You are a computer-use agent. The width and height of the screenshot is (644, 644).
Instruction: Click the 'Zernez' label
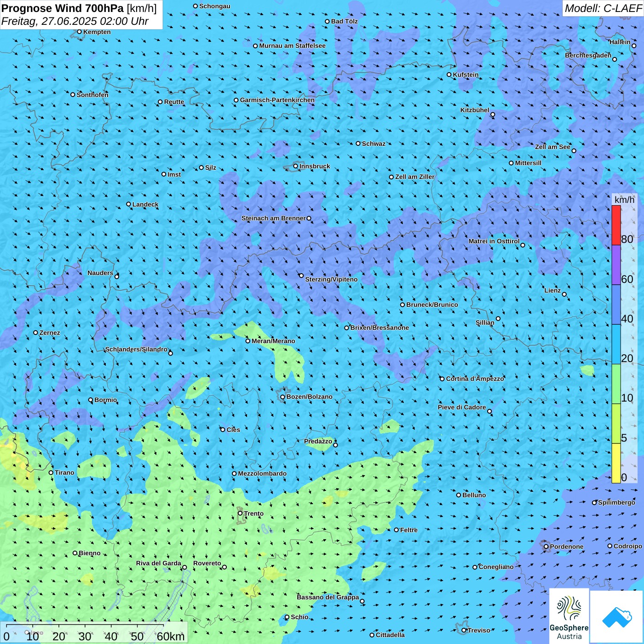[50, 333]
